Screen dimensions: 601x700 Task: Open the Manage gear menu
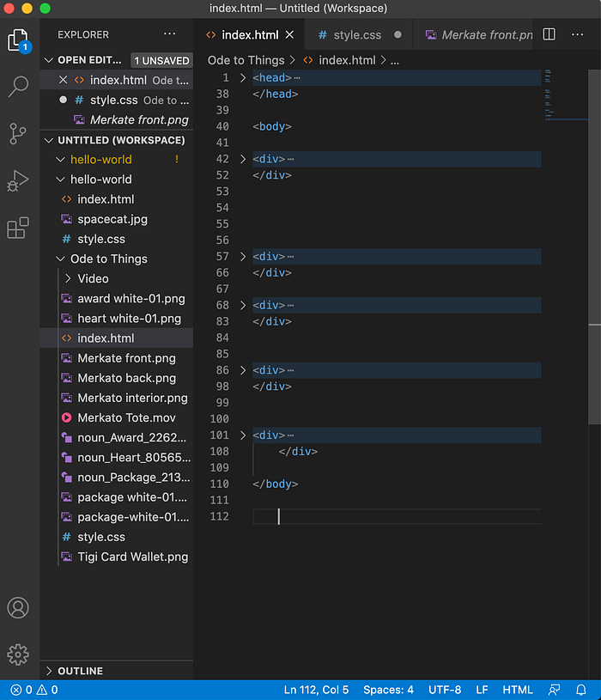(x=18, y=654)
